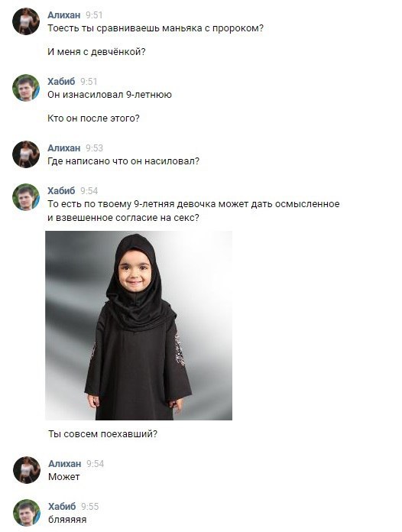Image resolution: width=402 pixels, height=532 pixels.
Task: Open the attached photo of child in black
Action: point(139,326)
